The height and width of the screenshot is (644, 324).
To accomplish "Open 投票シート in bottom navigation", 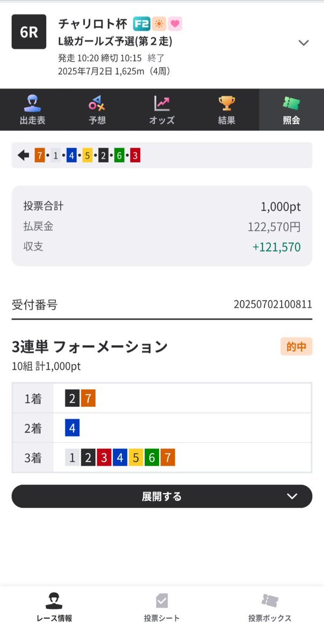I will (162, 608).
